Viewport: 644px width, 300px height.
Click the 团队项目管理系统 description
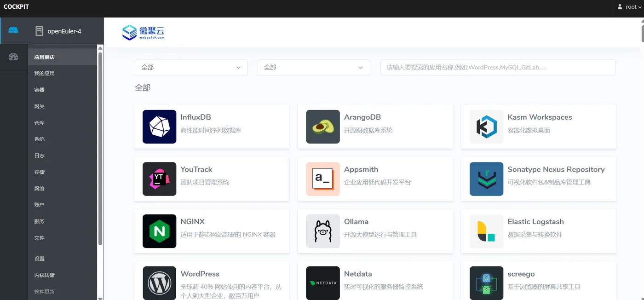(205, 182)
